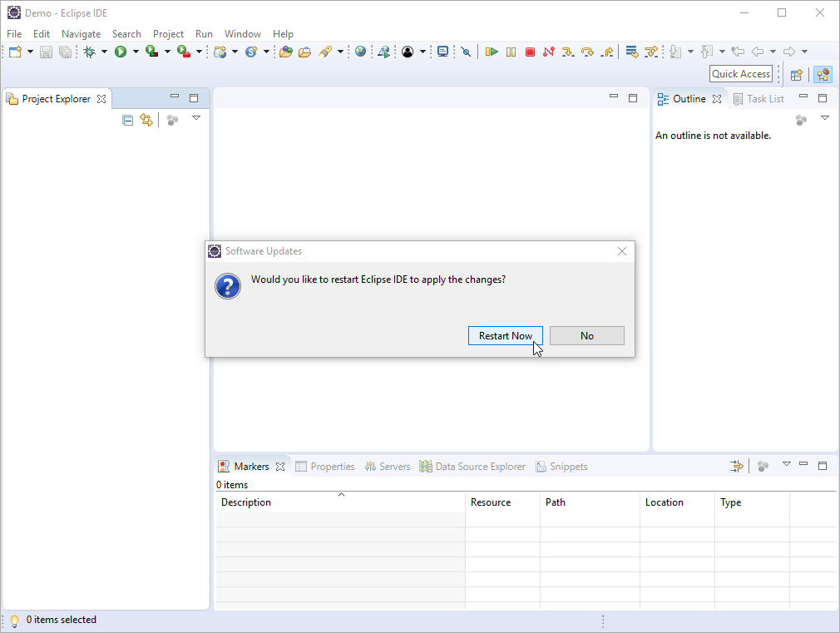840x633 pixels.
Task: Toggle Link with Editor in Project Explorer
Action: click(x=146, y=120)
